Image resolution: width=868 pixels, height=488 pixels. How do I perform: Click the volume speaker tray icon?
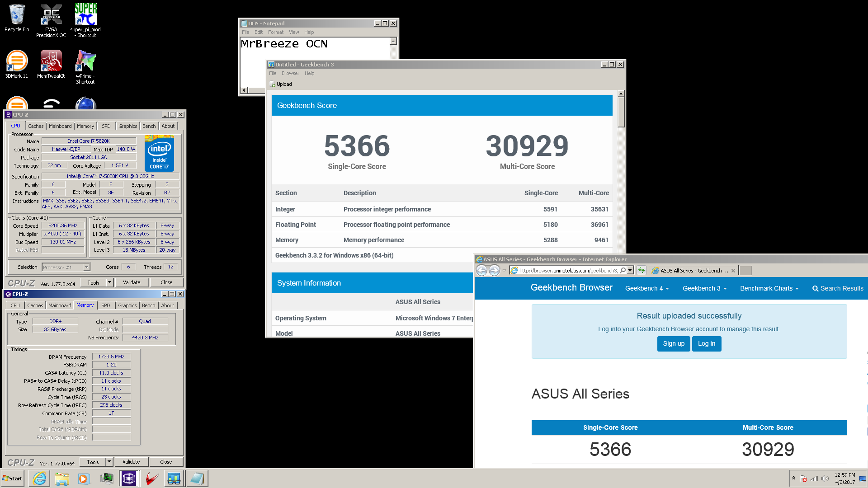pos(825,479)
